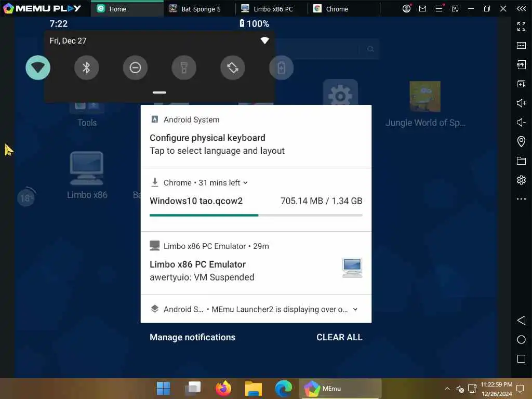Image resolution: width=532 pixels, height=399 pixels.
Task: Expand the MEmu Launcher2 overlay notification
Action: (x=355, y=310)
